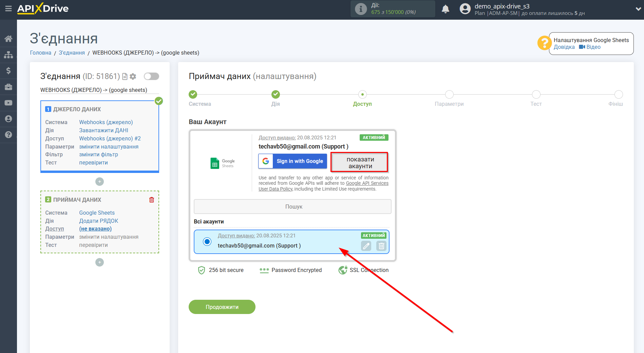Click the yellow question mark help icon
Screen dimensions: 644x353
[544, 43]
